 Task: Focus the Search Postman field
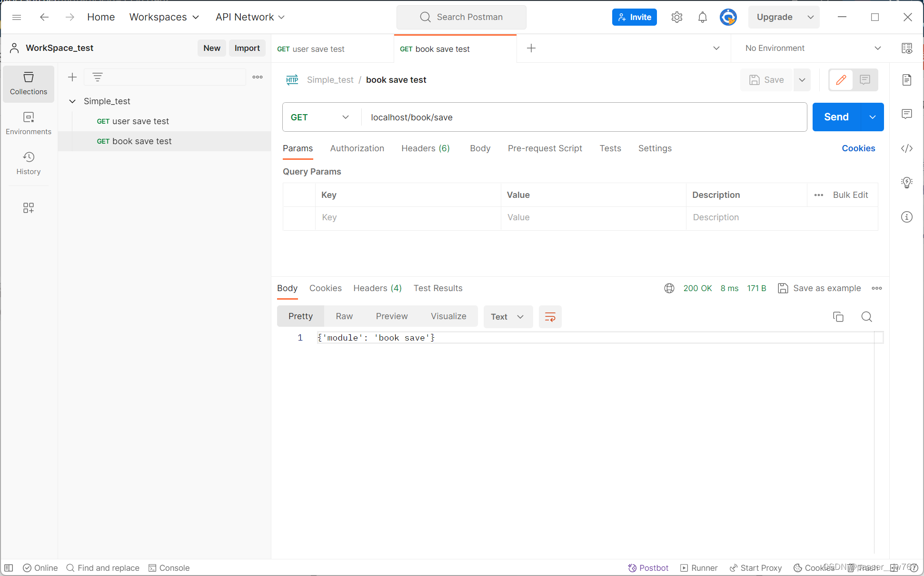(461, 17)
